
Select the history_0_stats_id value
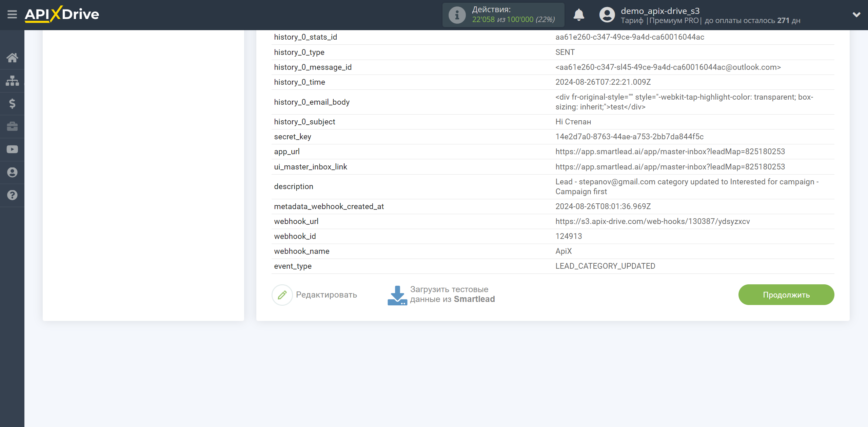coord(630,37)
